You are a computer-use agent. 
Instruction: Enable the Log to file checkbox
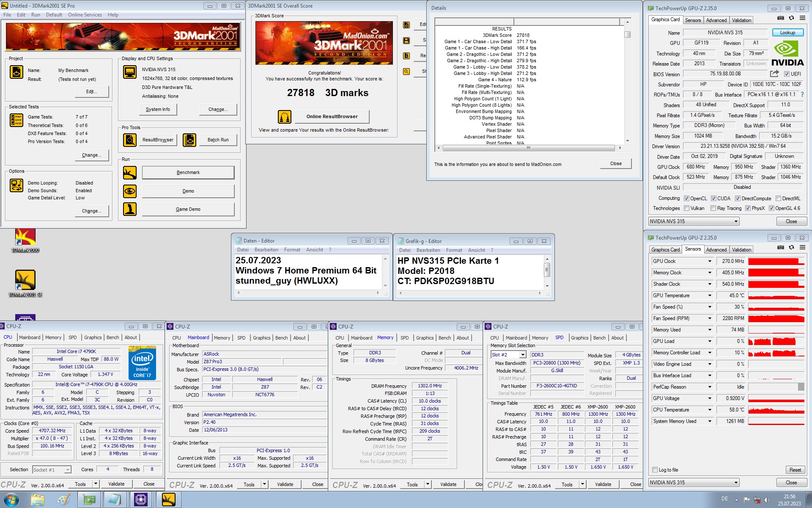point(655,470)
